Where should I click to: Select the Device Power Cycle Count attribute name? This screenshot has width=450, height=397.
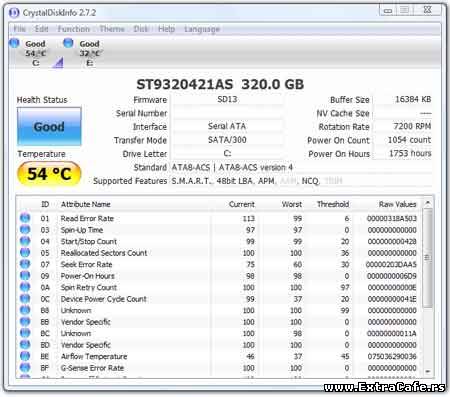coord(103,299)
